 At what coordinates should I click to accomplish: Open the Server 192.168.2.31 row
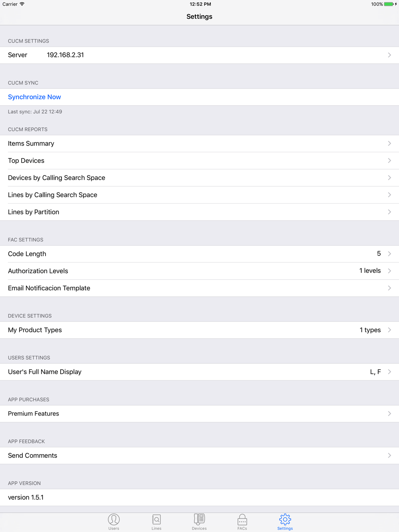coord(199,55)
